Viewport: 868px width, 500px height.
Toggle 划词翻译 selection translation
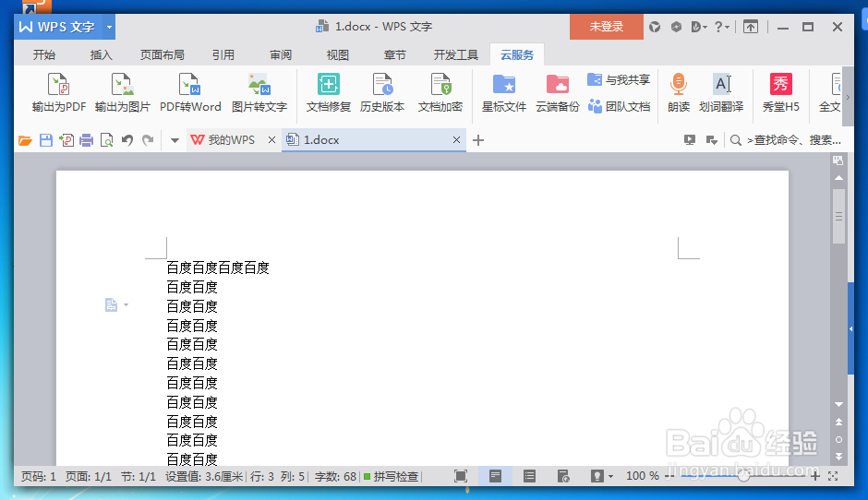click(721, 93)
